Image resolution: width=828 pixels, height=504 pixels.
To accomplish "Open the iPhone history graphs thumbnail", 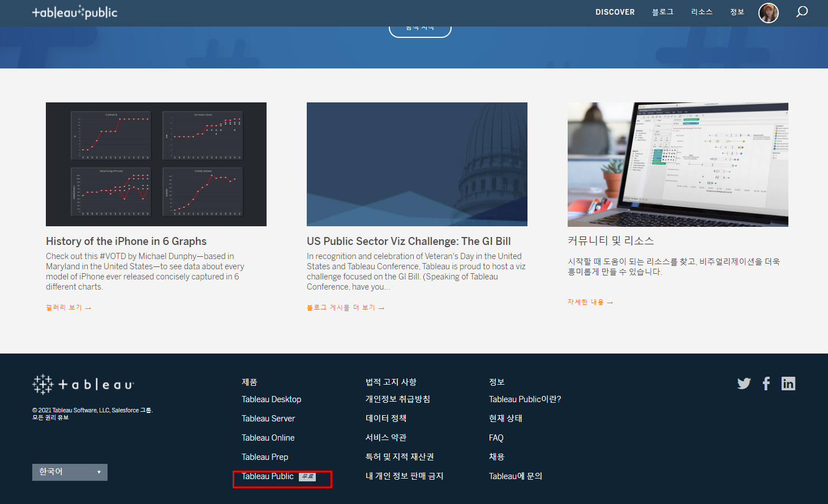I will tap(156, 164).
